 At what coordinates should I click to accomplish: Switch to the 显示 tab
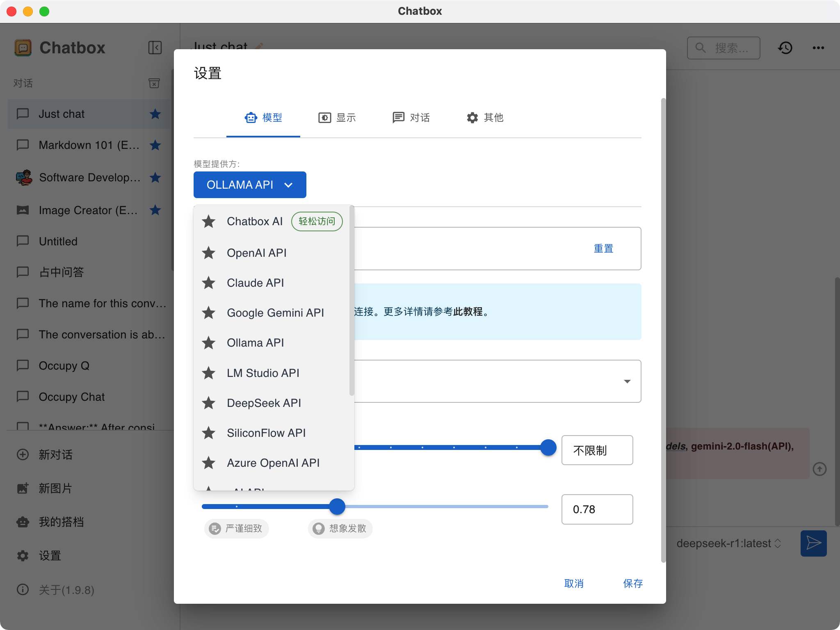tap(337, 118)
